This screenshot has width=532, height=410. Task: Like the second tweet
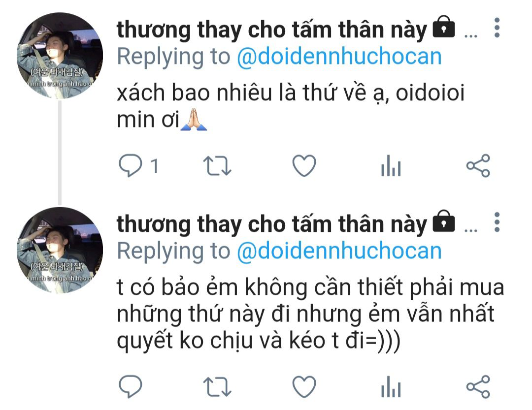tap(304, 386)
